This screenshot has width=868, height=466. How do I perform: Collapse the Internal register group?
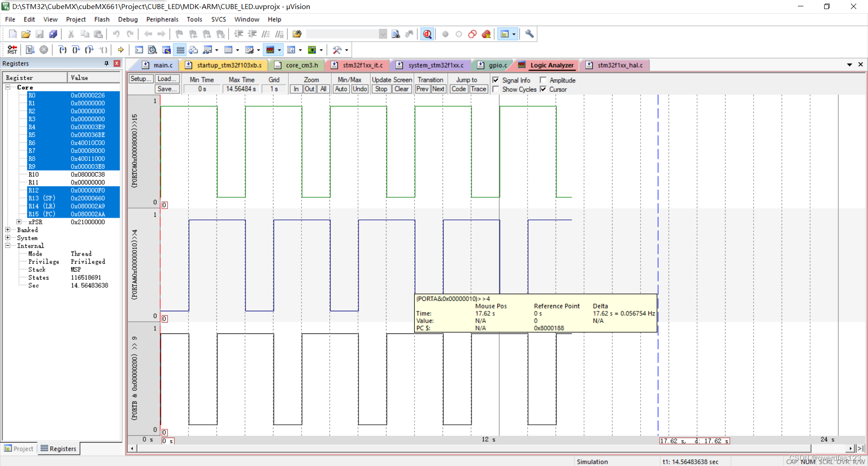click(8, 246)
